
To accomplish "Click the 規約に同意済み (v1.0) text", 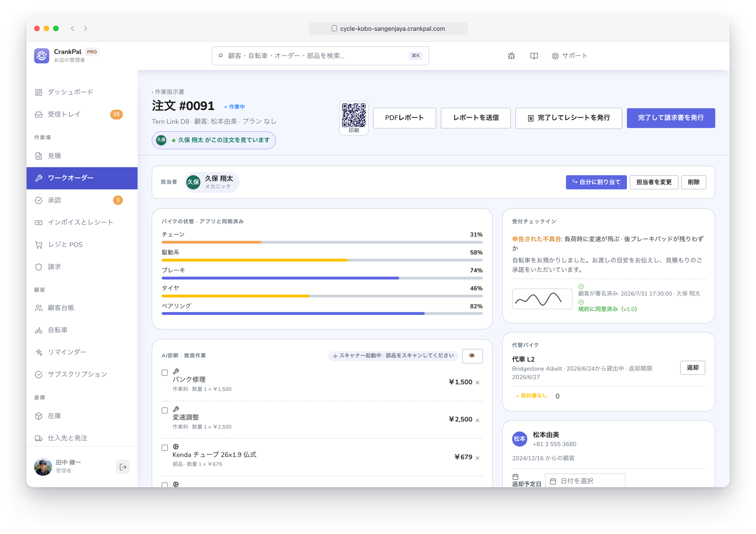I will (x=608, y=309).
